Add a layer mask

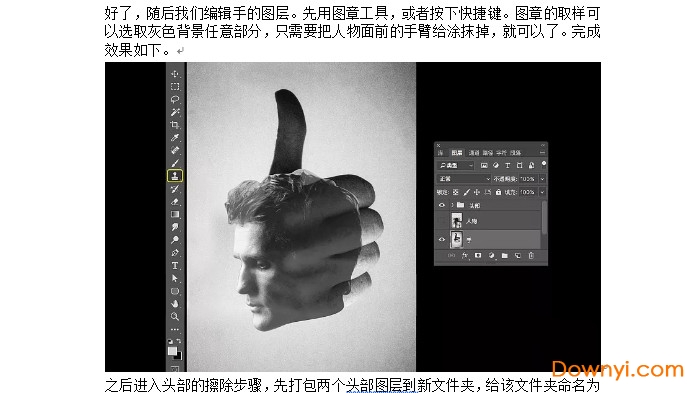pyautogui.click(x=478, y=255)
